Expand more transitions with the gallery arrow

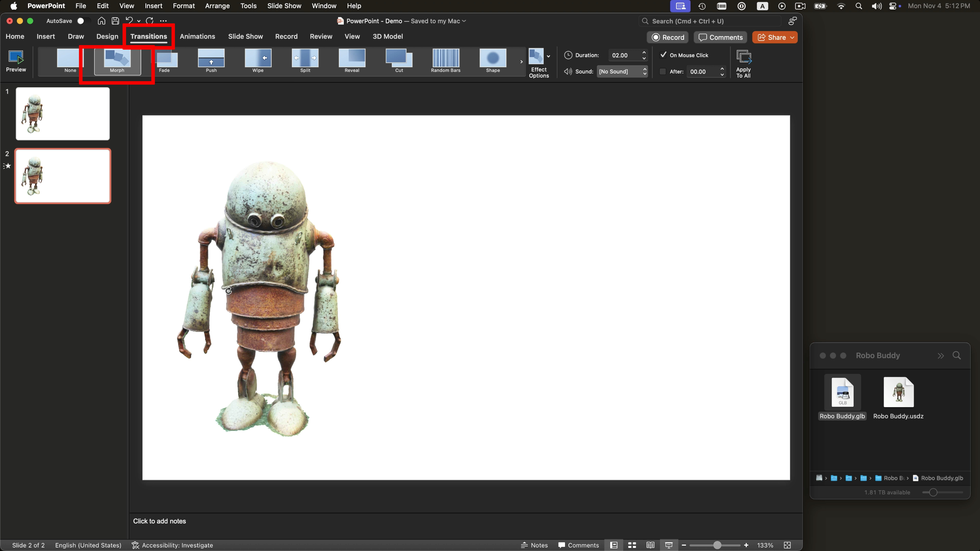[x=521, y=61]
